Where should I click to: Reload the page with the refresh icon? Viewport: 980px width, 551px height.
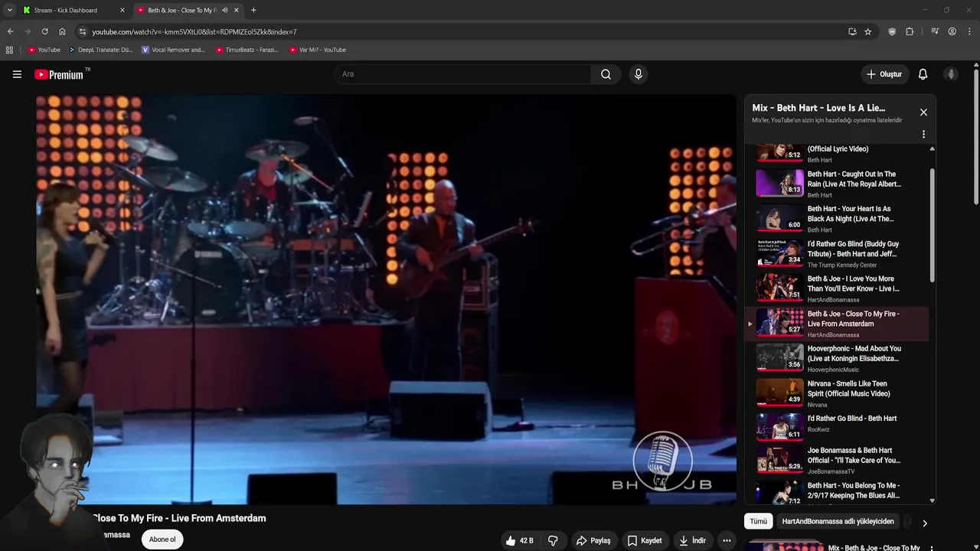click(x=44, y=31)
